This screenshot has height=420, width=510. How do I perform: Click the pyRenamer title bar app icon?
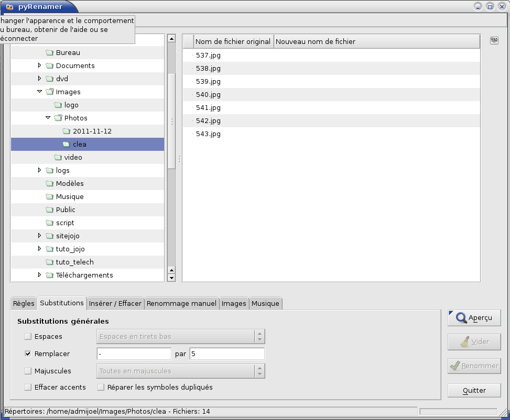click(9, 7)
